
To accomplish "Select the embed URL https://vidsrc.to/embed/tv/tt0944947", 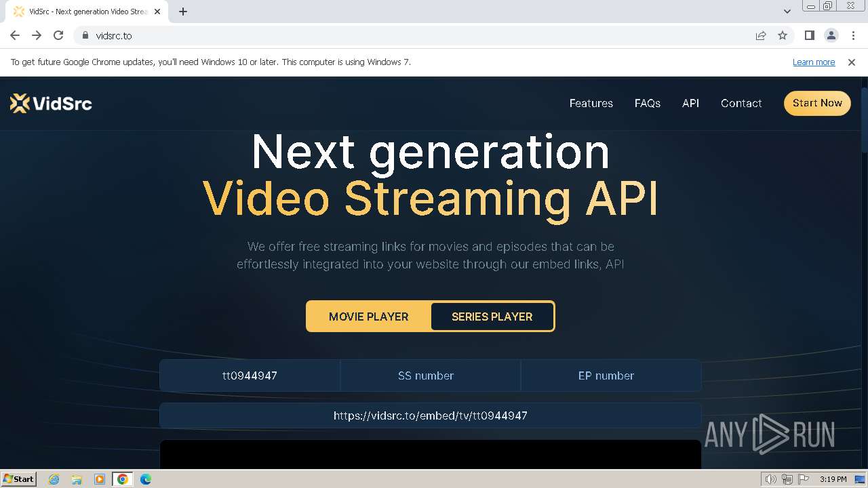I will pyautogui.click(x=431, y=415).
